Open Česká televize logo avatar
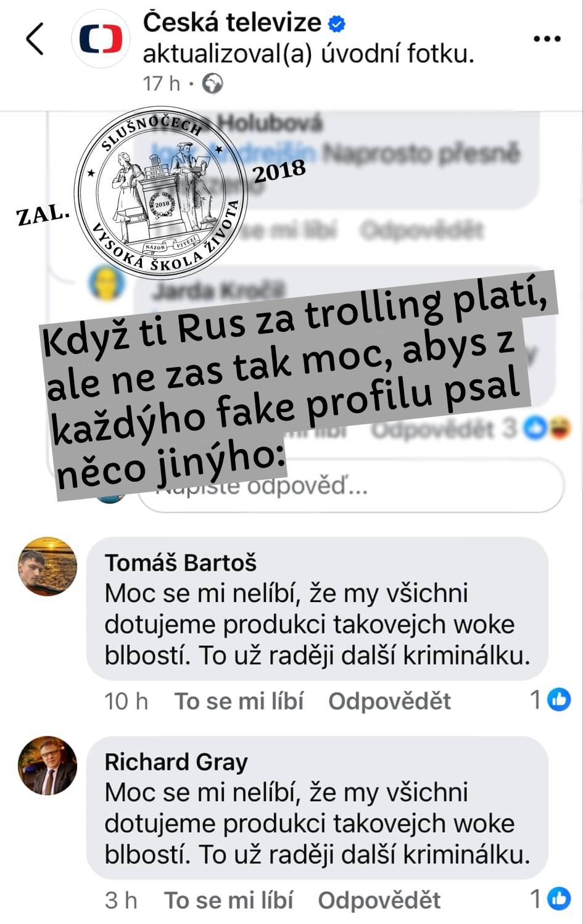 click(x=101, y=39)
